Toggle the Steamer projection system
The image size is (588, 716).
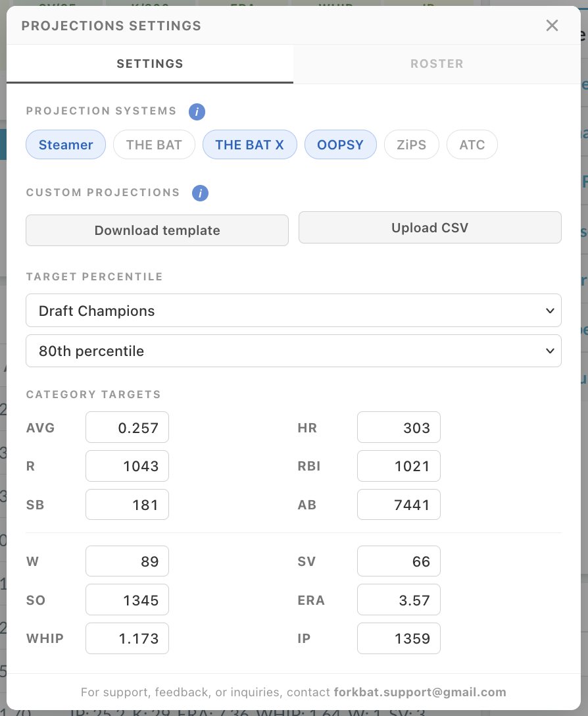[66, 145]
